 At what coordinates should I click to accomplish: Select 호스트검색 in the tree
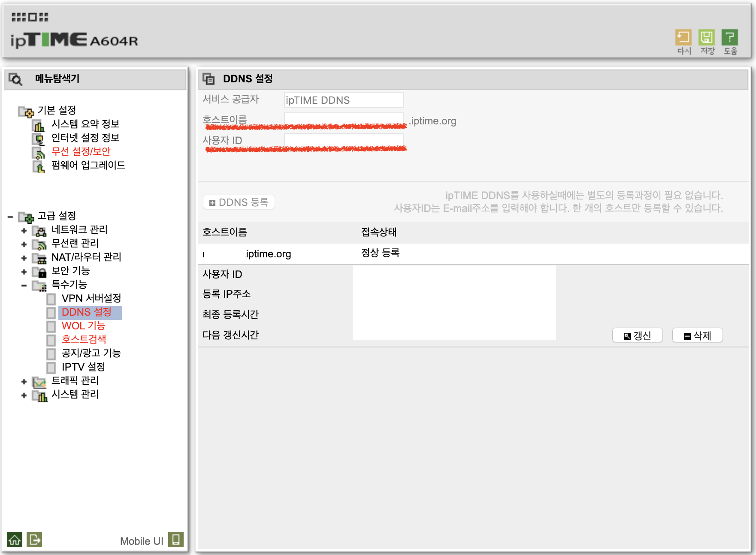tap(84, 339)
